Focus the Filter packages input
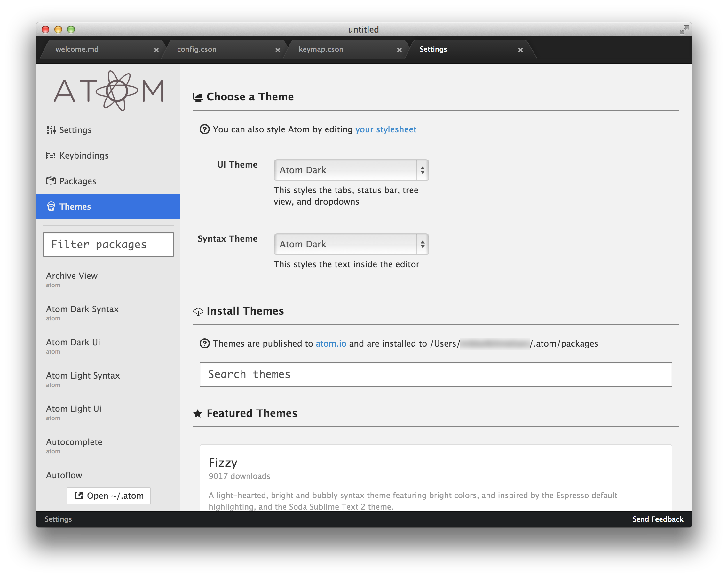Viewport: 728px width, 578px height. 108,244
